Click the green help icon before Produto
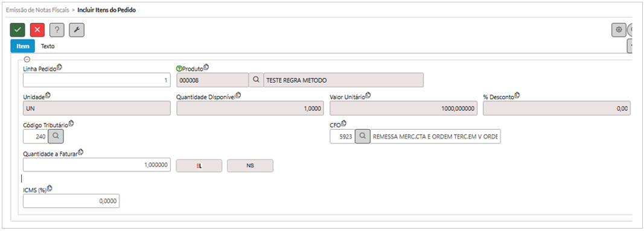Image resolution: width=644 pixels, height=231 pixels. pos(179,69)
